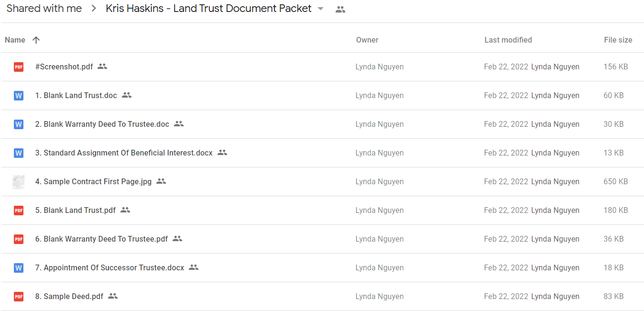
Task: Click the shared icon beside 8. Sample Deed.pdf
Action: pos(113,296)
